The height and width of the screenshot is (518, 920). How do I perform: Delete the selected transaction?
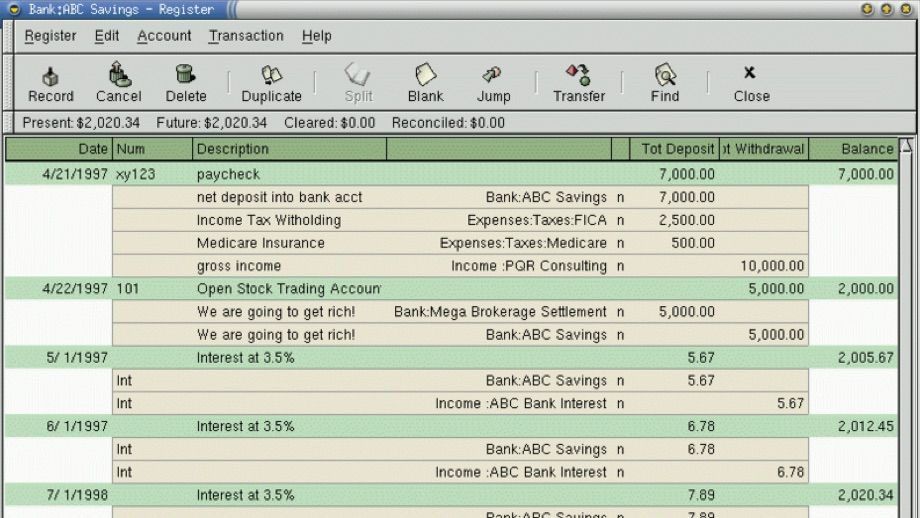tap(185, 83)
